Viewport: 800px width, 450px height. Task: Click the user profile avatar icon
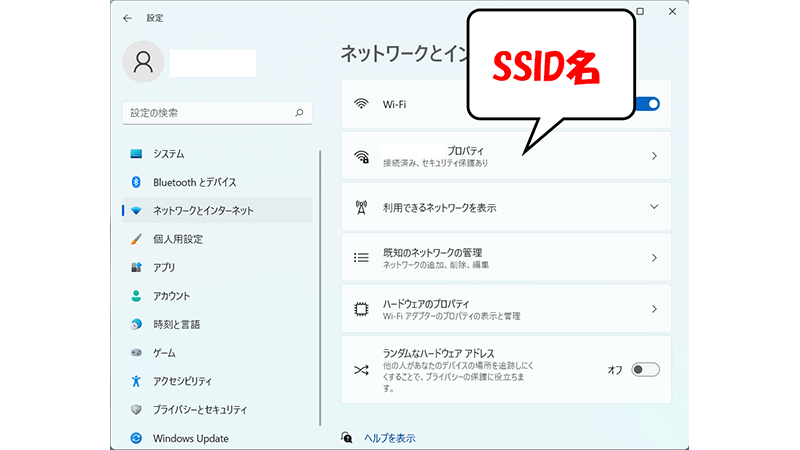(143, 62)
